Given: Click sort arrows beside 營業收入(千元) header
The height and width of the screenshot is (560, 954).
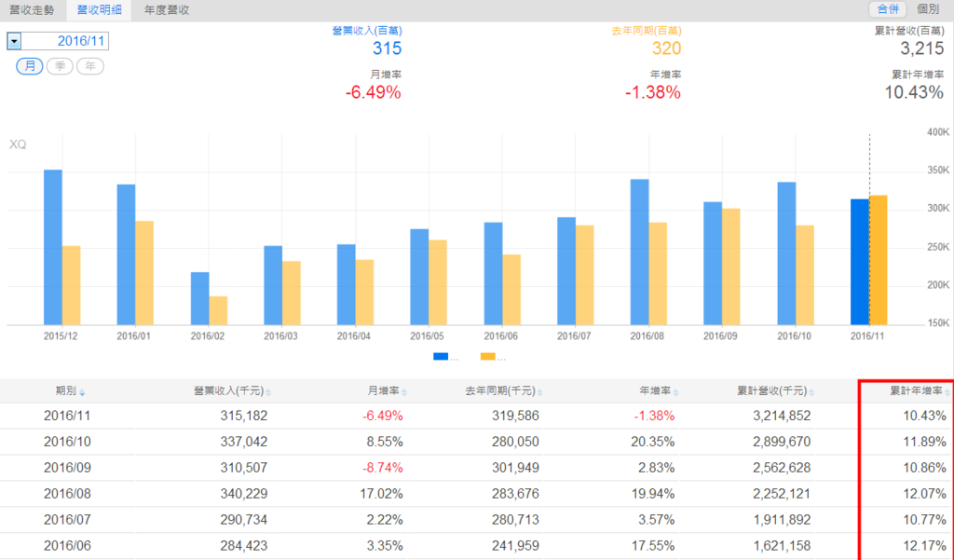Looking at the screenshot, I should click(x=268, y=392).
